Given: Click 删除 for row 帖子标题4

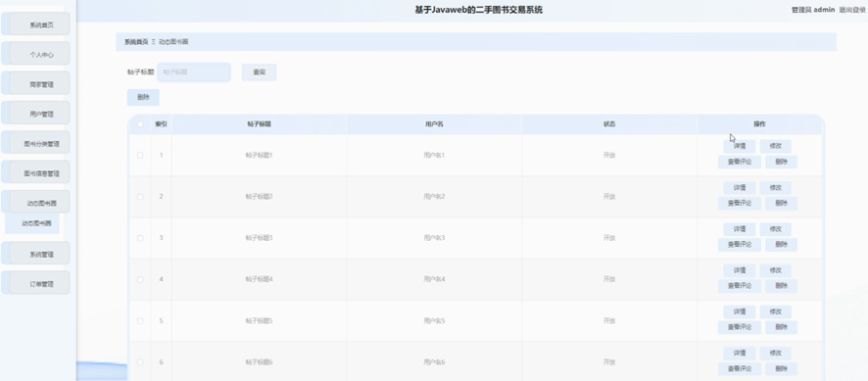Looking at the screenshot, I should pyautogui.click(x=781, y=286).
